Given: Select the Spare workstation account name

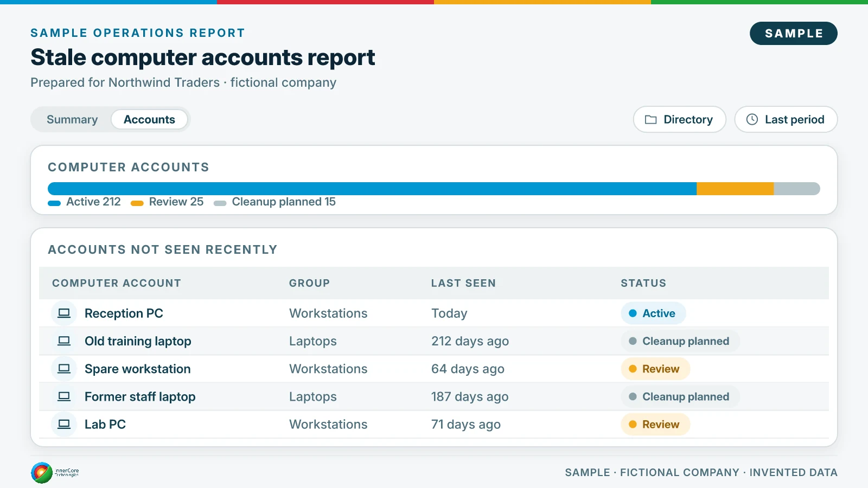Looking at the screenshot, I should (138, 369).
